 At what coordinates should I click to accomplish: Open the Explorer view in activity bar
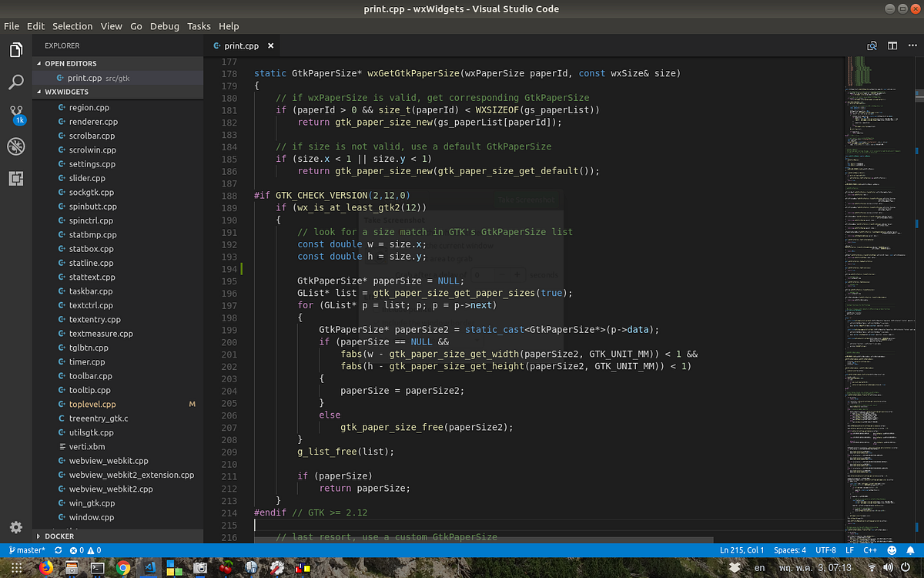click(16, 51)
